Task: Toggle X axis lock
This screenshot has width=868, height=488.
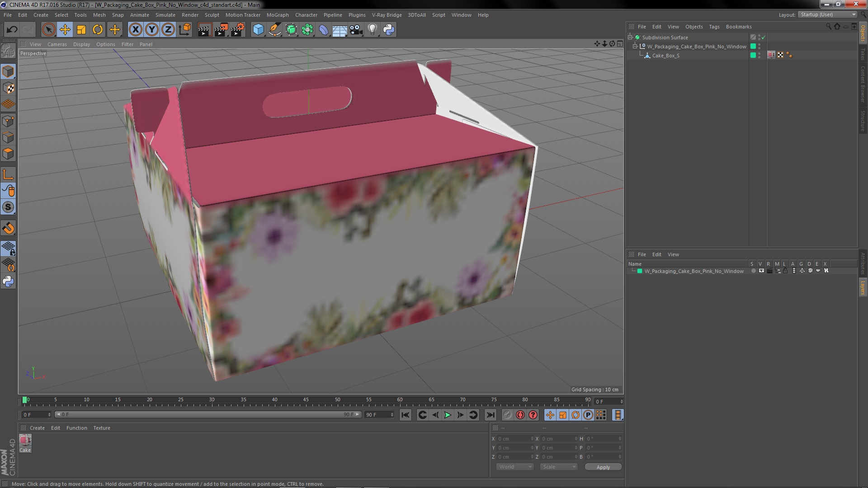Action: tap(135, 30)
